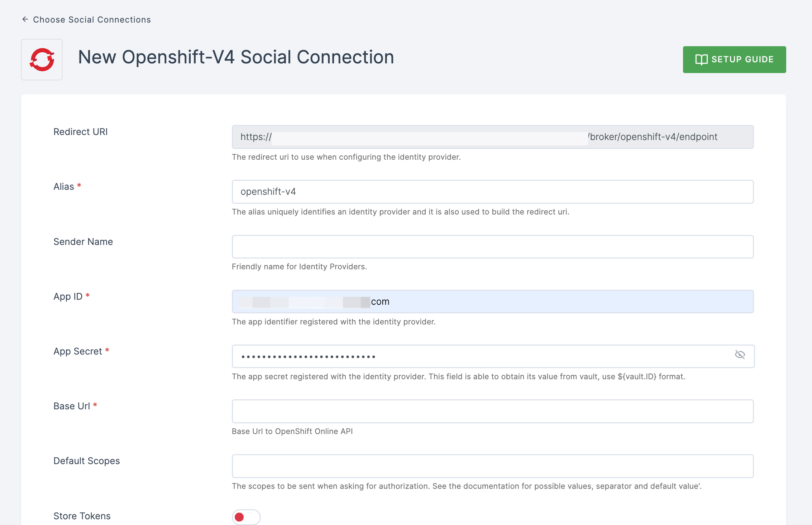This screenshot has height=525, width=812.
Task: Focus the Base Url input field
Action: (493, 411)
